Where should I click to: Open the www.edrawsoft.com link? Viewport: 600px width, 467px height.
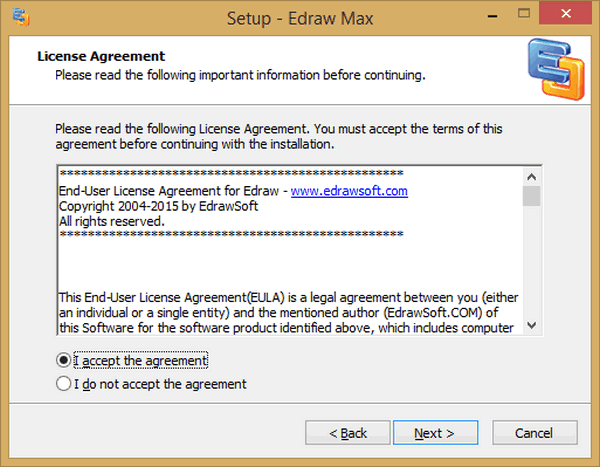pyautogui.click(x=349, y=191)
